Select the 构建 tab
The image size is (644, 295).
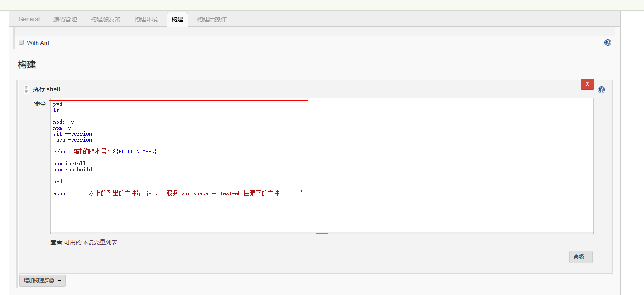pyautogui.click(x=177, y=19)
